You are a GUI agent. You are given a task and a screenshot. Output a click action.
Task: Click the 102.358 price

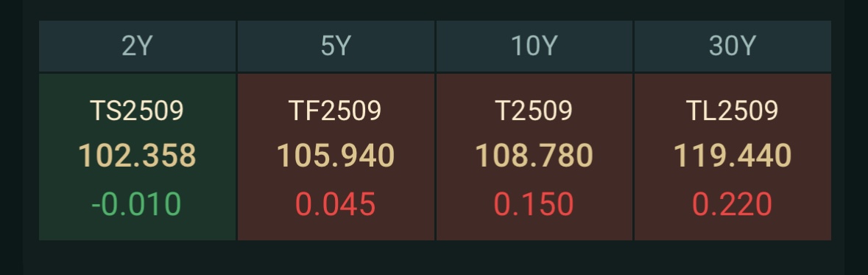point(137,156)
